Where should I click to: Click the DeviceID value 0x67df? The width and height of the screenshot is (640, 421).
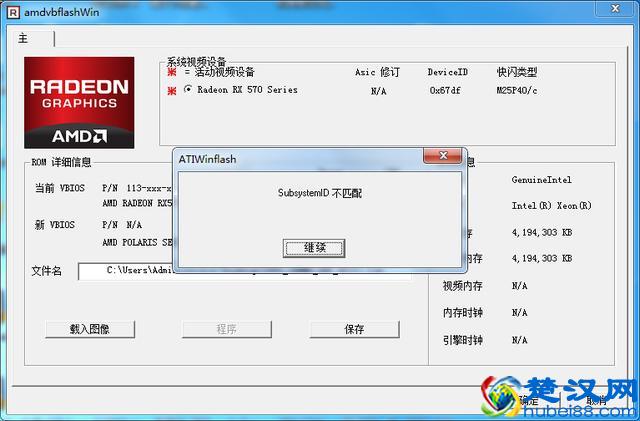[x=445, y=90]
